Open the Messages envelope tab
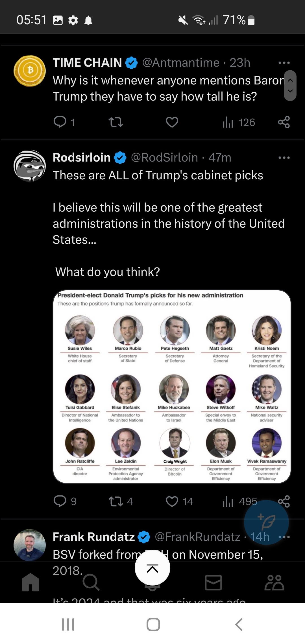 coord(213,582)
